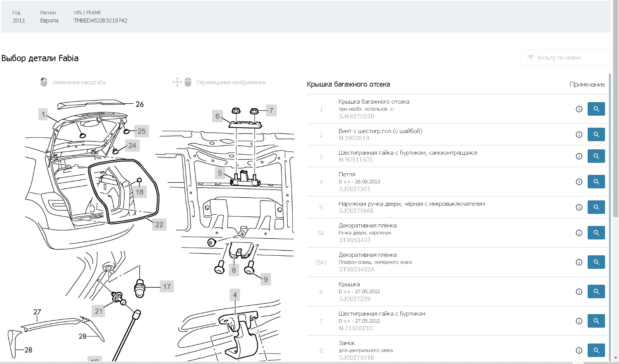The image size is (619, 364).
Task: Focus the Фильтр по имени input field
Action: [569, 58]
